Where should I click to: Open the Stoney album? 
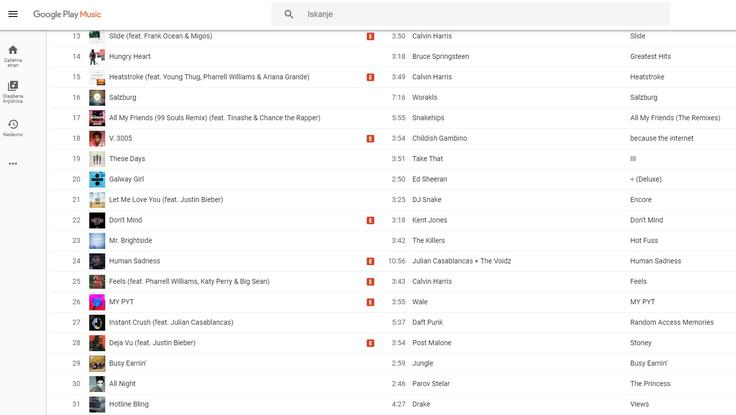pos(641,343)
